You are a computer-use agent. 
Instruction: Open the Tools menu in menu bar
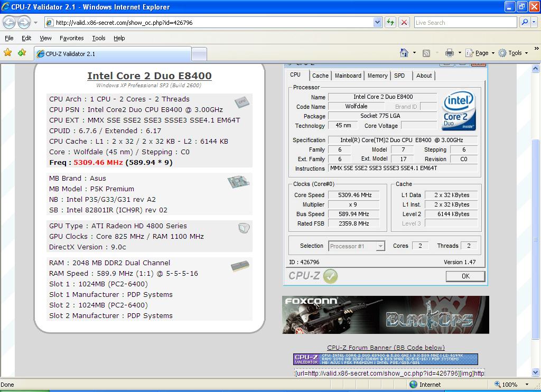click(x=99, y=38)
